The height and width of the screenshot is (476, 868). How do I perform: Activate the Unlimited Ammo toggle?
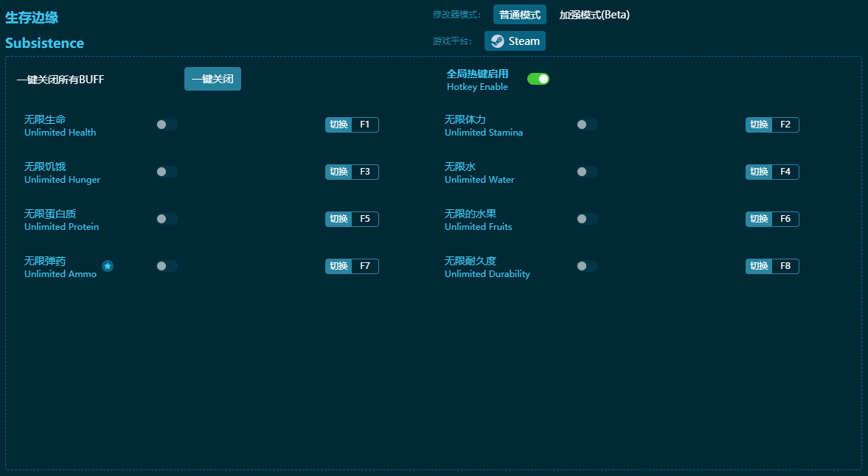coord(167,266)
